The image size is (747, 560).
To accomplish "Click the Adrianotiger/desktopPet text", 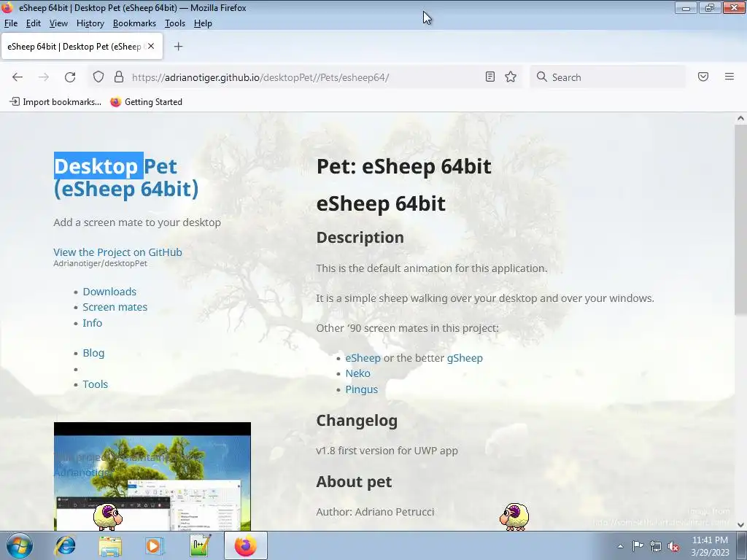I will (x=101, y=263).
